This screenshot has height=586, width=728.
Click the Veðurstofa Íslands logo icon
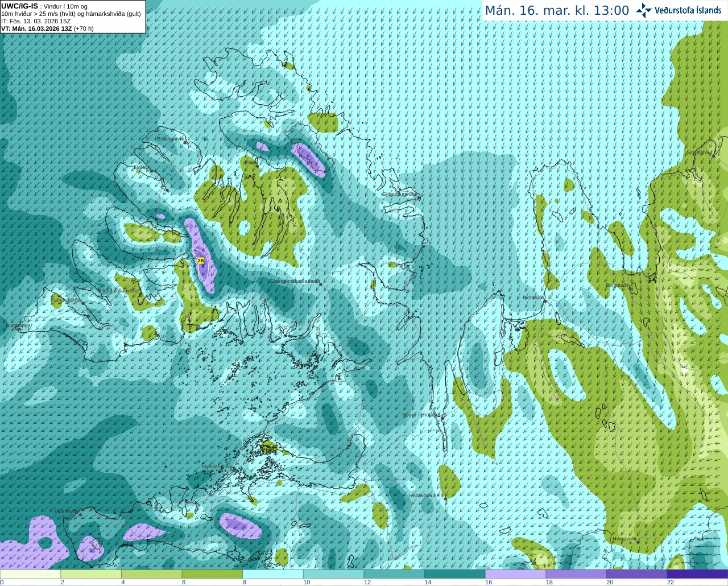pyautogui.click(x=644, y=10)
